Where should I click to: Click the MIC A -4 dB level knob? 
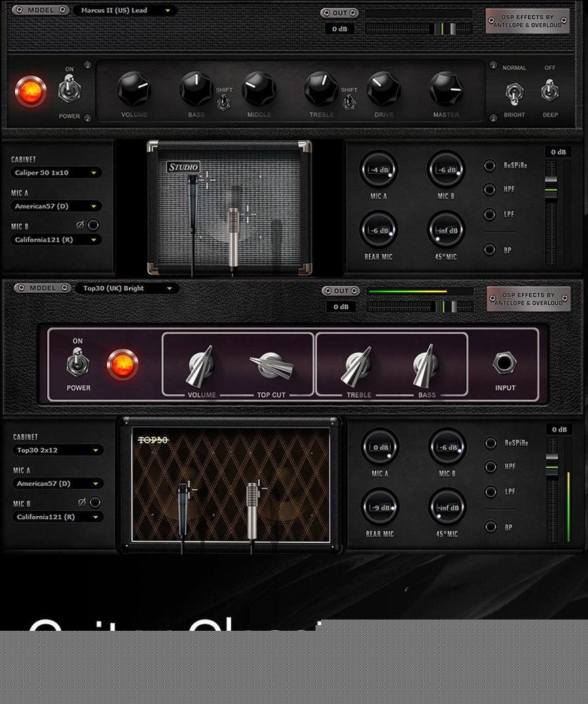pos(379,169)
